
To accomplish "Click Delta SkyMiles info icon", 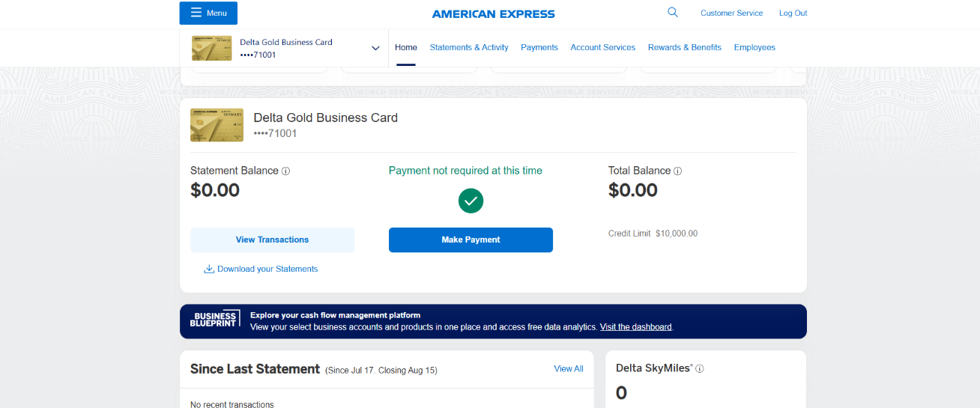I will (x=700, y=368).
